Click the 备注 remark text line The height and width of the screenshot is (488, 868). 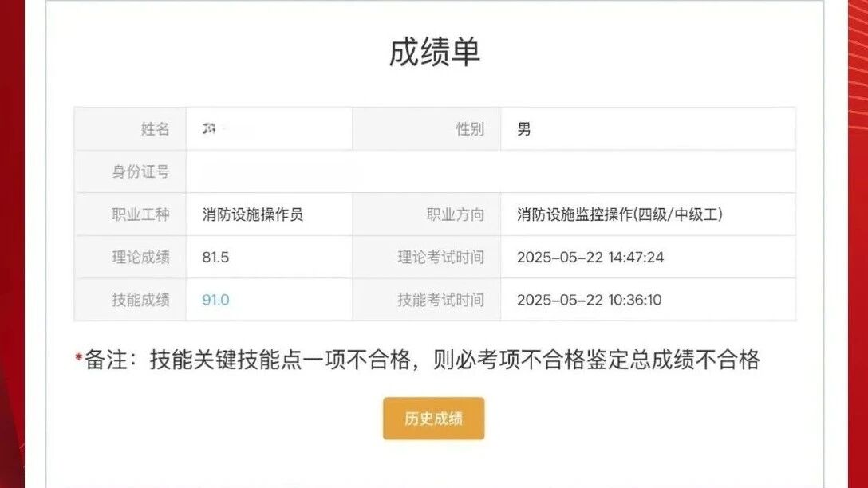[x=420, y=360]
